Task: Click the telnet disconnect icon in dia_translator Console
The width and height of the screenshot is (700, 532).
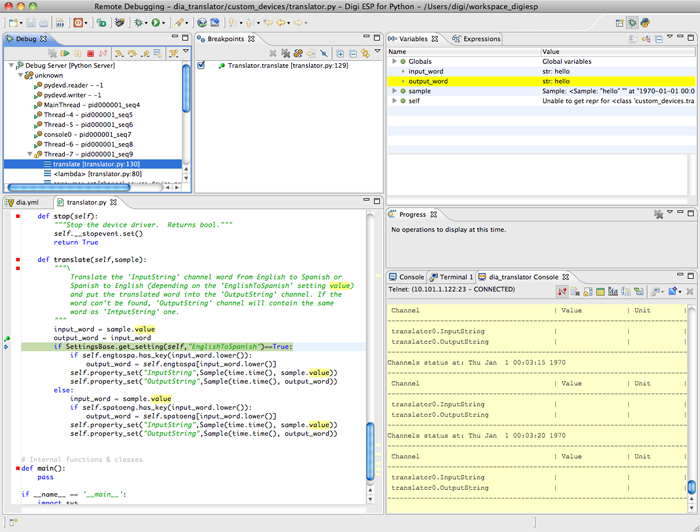Action: click(562, 291)
